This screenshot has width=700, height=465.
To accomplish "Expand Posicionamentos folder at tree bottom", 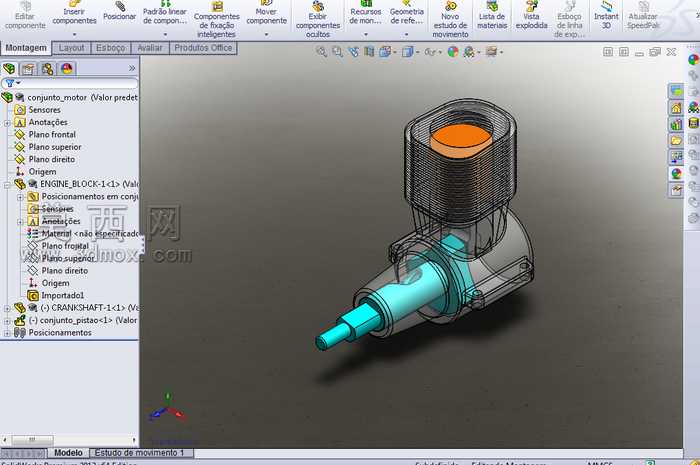I will [7, 333].
